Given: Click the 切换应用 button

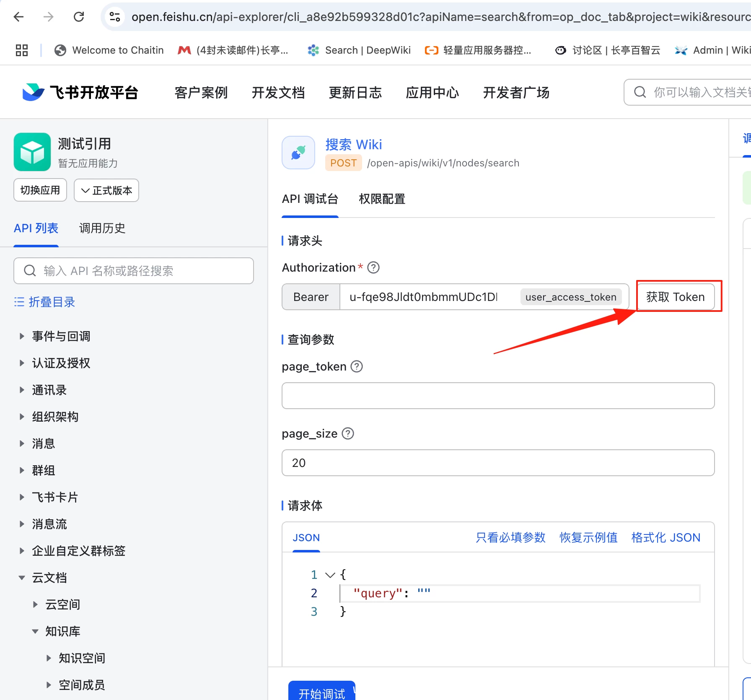Looking at the screenshot, I should click(x=40, y=190).
